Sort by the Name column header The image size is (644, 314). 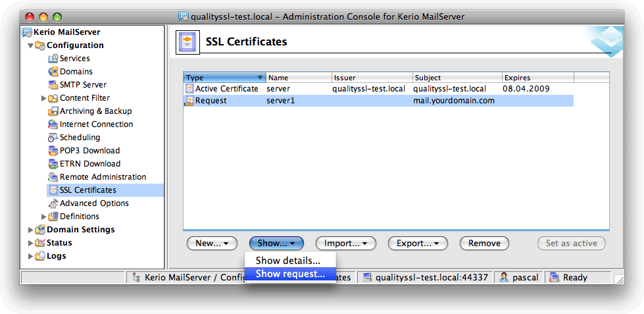[x=299, y=78]
